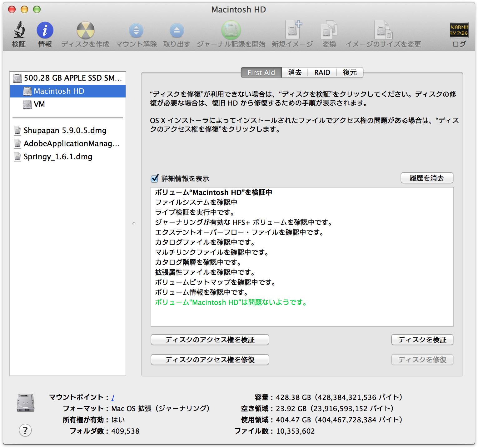This screenshot has height=448, width=478.
Task: Click the 履歴を消去 button
Action: (427, 178)
